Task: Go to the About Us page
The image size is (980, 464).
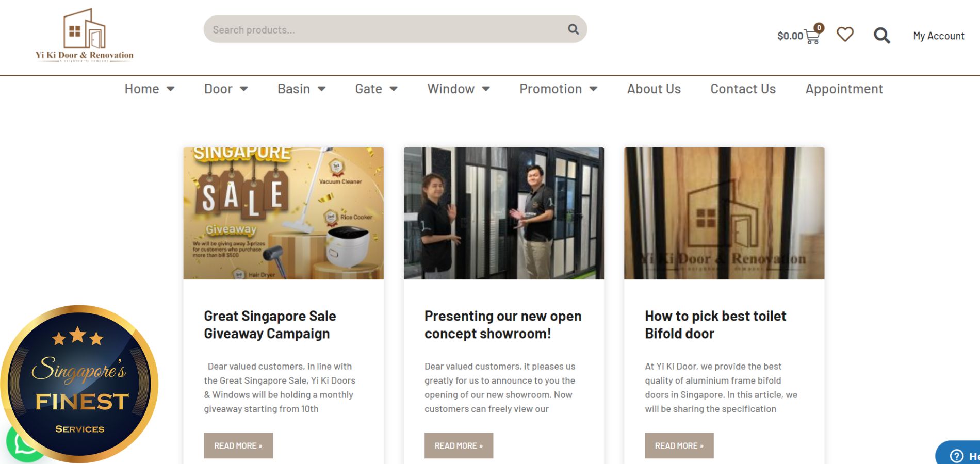Action: [x=654, y=89]
